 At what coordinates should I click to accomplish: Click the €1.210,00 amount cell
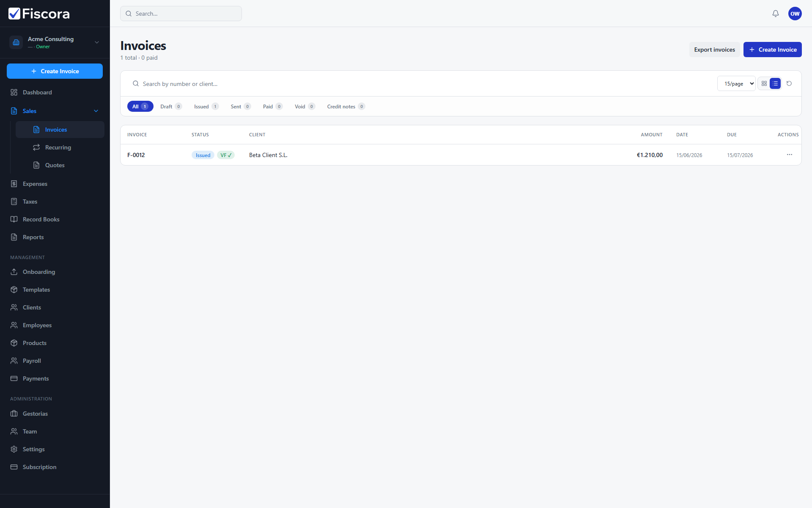click(650, 155)
